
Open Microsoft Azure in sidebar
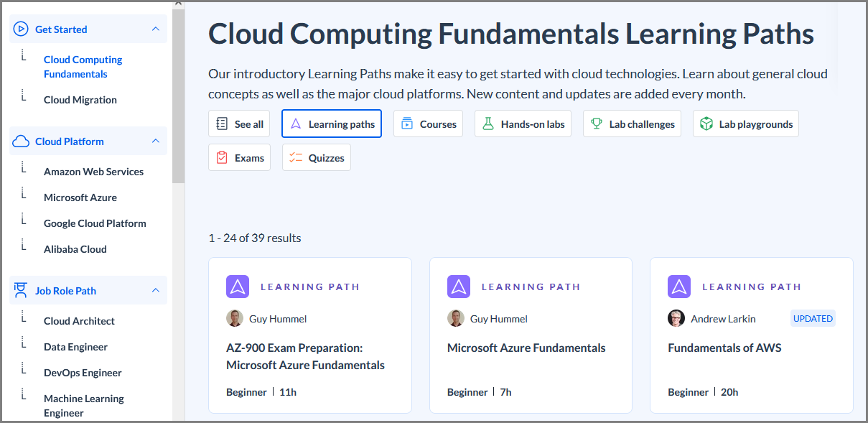(x=80, y=197)
